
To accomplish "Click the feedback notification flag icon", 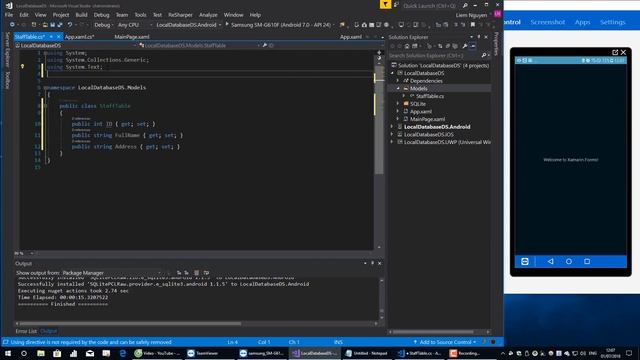I will coord(385,4).
